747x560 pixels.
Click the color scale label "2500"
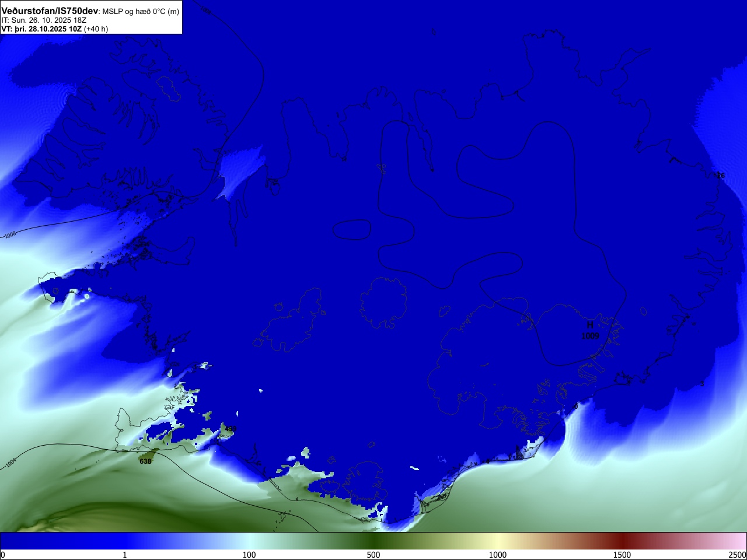click(x=738, y=555)
